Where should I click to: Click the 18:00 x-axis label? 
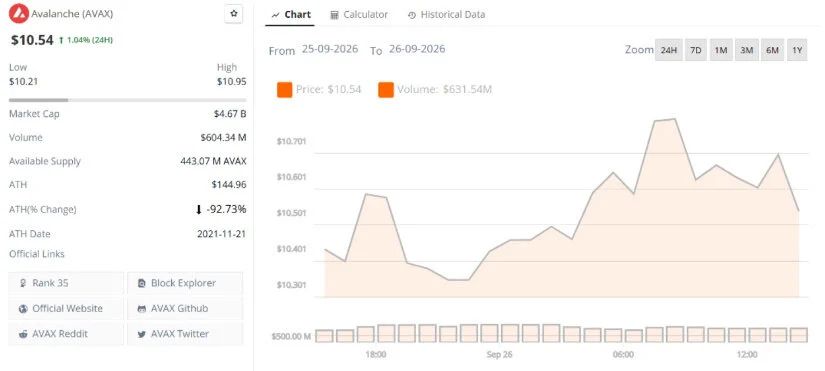pos(376,355)
